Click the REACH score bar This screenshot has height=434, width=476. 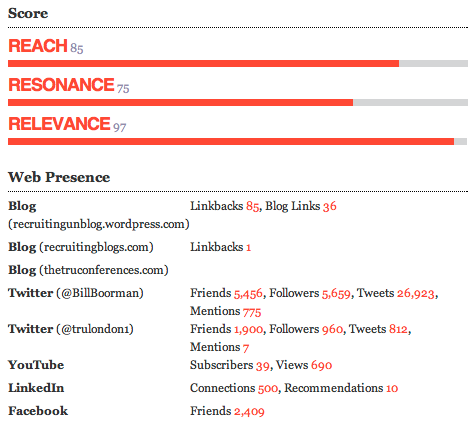click(238, 63)
